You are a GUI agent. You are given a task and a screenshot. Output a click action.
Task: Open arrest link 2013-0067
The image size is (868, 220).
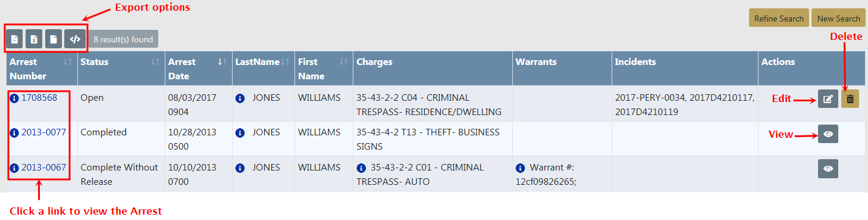pos(43,168)
